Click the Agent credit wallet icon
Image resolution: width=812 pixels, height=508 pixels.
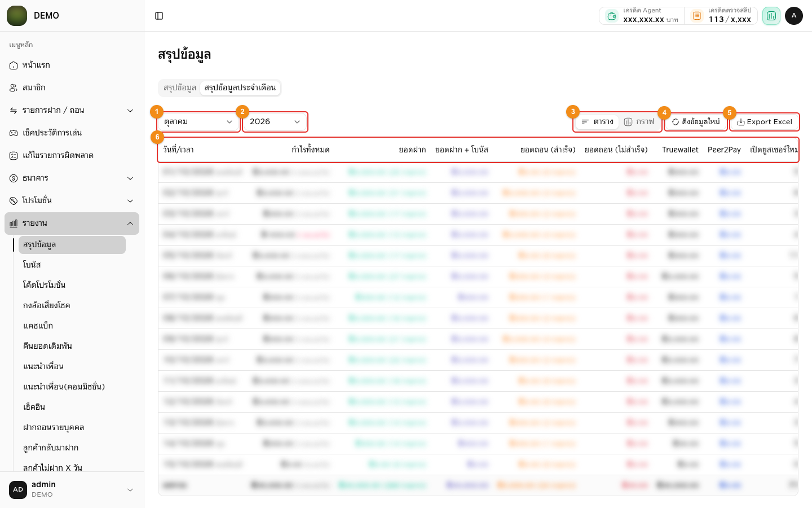pos(612,16)
